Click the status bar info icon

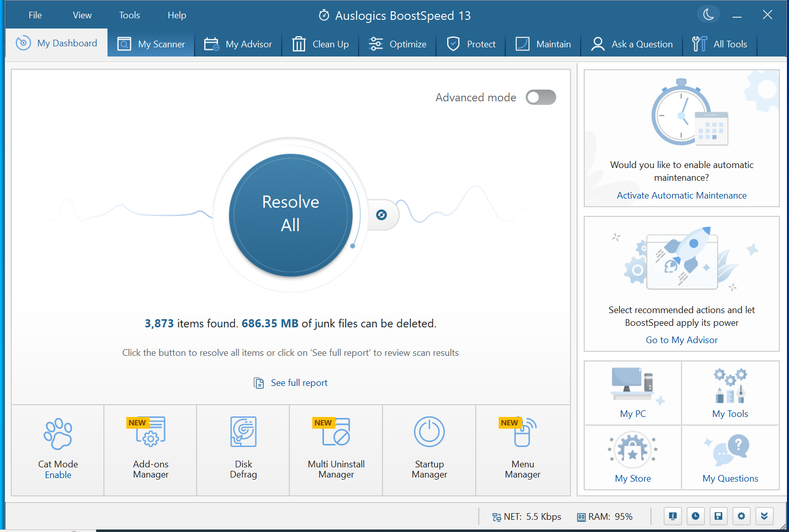673,516
